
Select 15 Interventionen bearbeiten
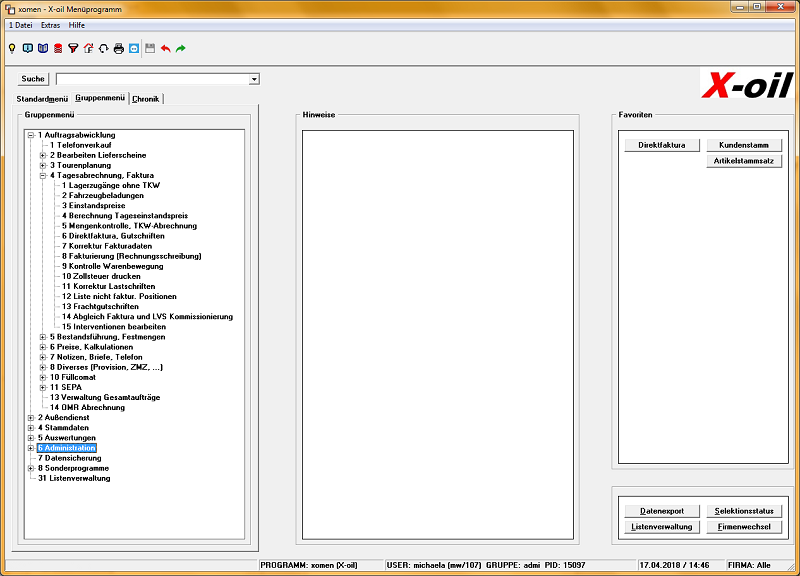point(114,327)
